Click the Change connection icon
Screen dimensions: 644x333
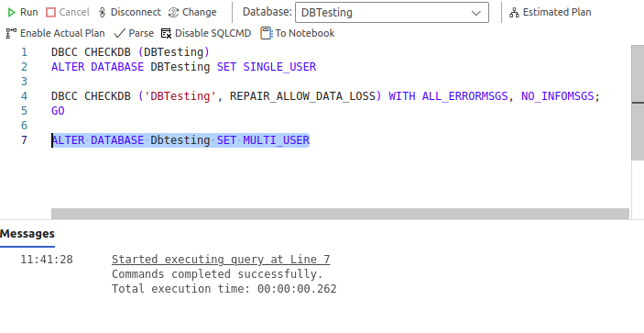[174, 12]
